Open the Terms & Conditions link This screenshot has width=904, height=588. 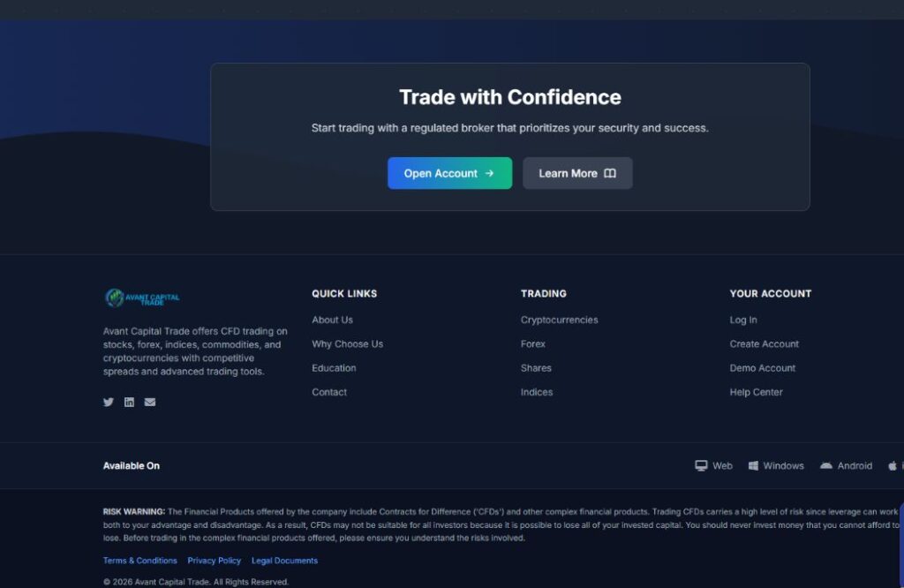[139, 561]
